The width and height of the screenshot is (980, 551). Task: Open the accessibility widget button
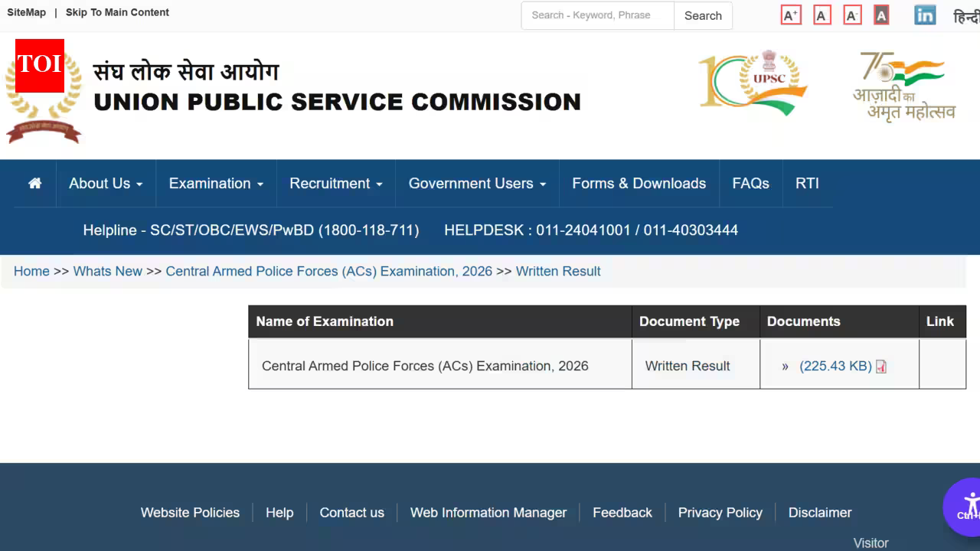pos(966,506)
